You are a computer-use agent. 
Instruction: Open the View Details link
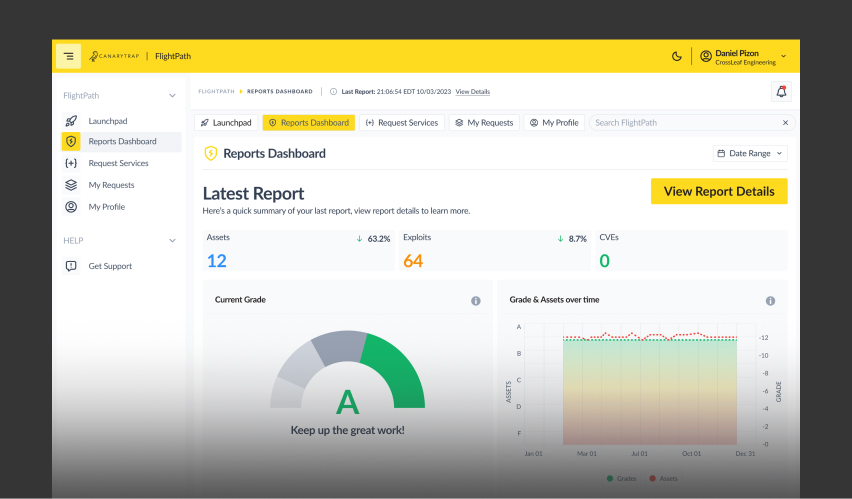[473, 92]
